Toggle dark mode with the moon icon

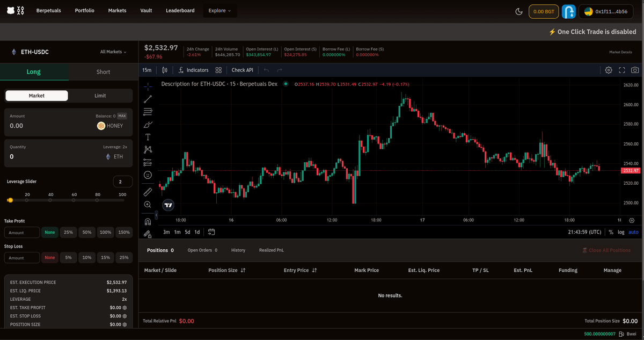[x=519, y=11]
